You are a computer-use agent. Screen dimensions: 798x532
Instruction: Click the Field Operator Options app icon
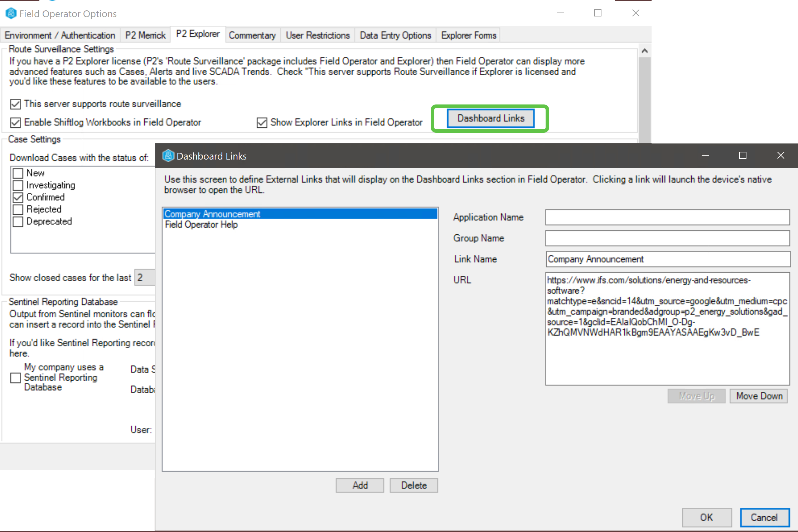point(11,14)
